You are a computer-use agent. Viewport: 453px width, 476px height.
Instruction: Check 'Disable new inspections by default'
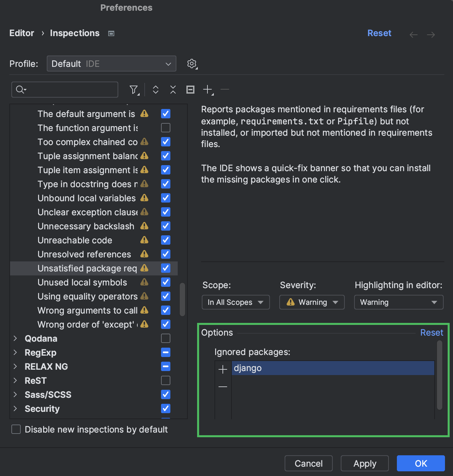(x=16, y=429)
